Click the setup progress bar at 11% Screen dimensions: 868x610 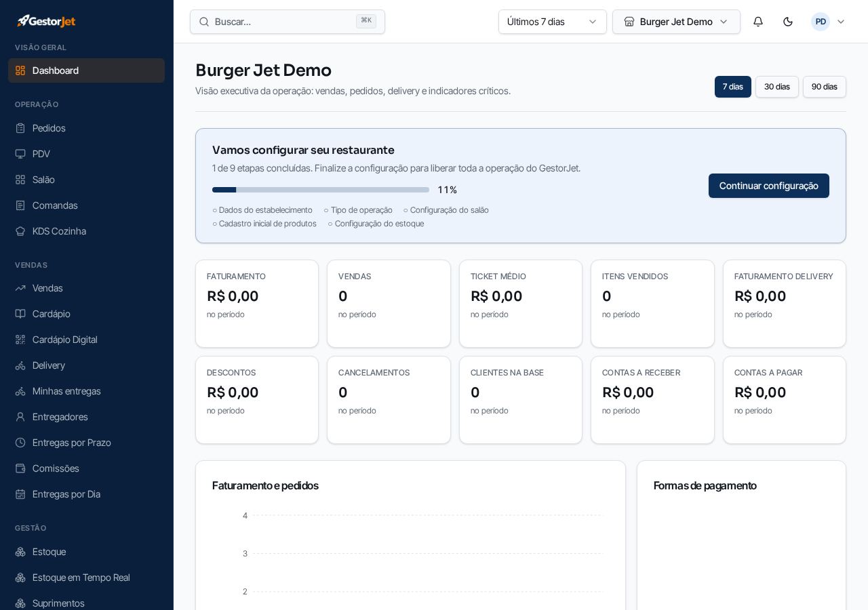[x=321, y=190]
